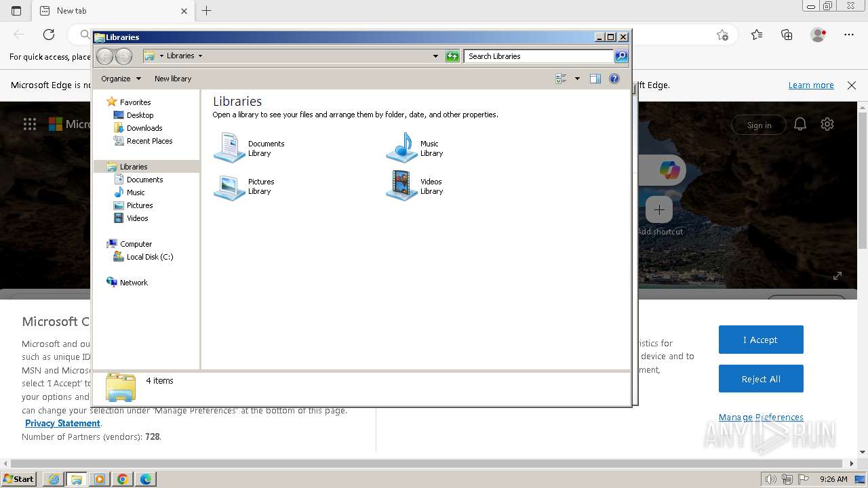Screen dimensions: 868x488
Task: Click the change view icon
Action: (x=561, y=79)
